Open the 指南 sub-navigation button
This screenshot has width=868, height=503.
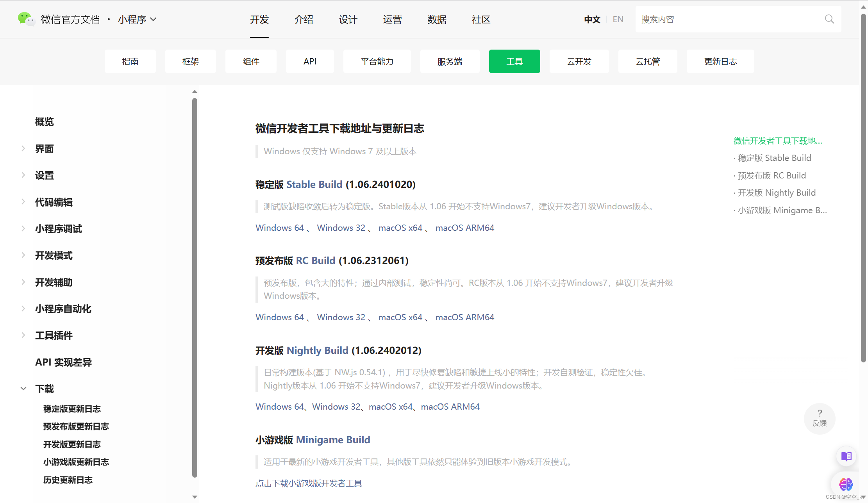(130, 61)
